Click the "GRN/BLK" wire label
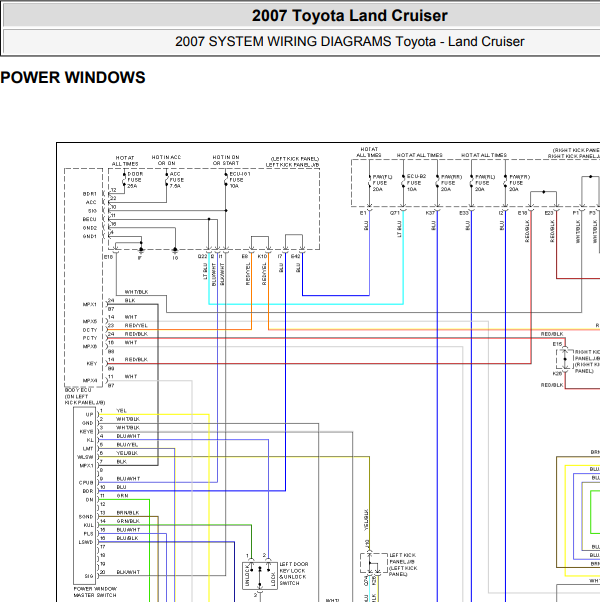This screenshot has height=602, width=600. click(128, 521)
